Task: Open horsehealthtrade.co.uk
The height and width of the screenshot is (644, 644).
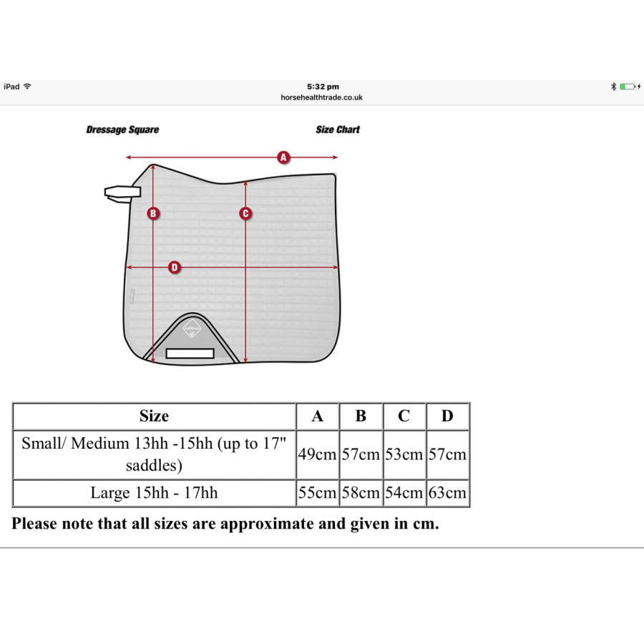Action: (322, 97)
